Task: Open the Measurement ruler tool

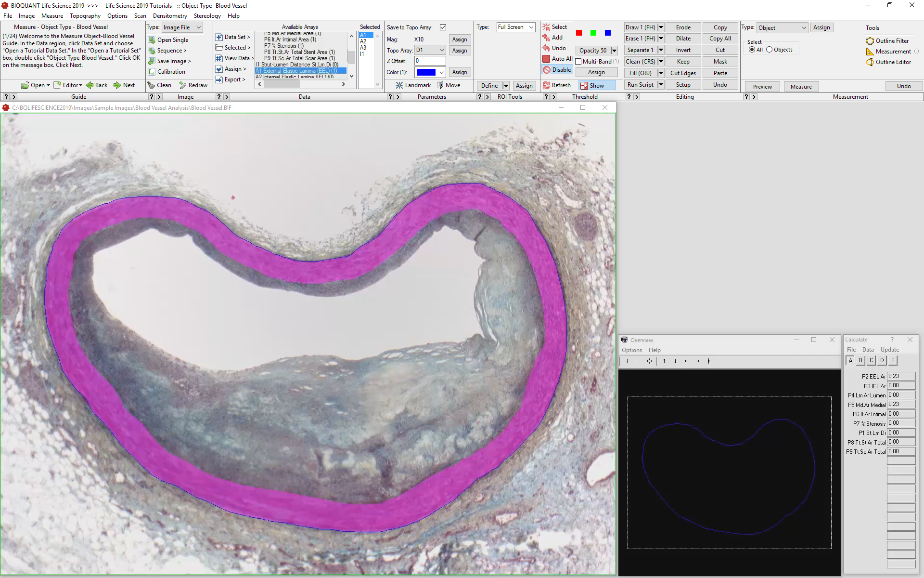Action: [889, 52]
